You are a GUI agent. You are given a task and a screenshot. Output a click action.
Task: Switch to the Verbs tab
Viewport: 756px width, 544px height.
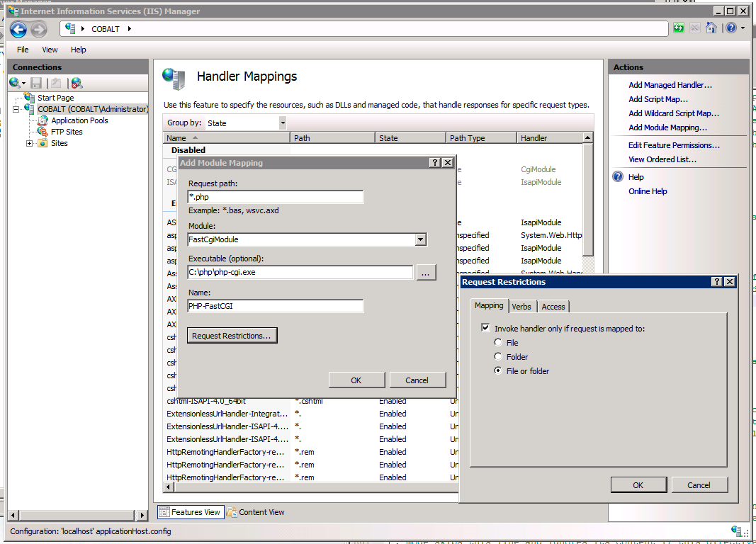tap(521, 307)
